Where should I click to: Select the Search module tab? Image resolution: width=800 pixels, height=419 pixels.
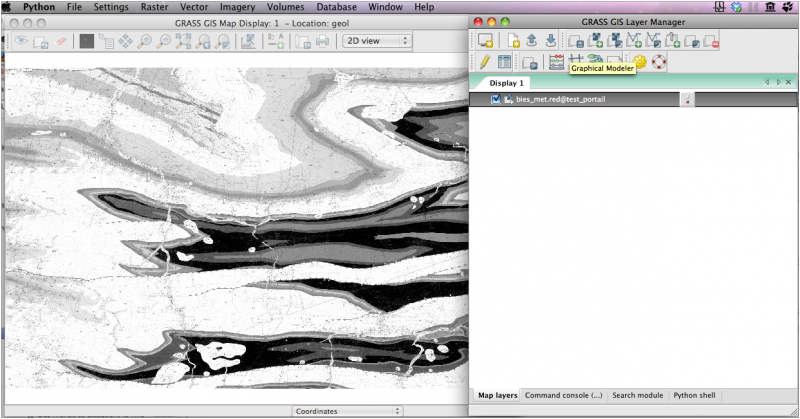click(x=637, y=395)
